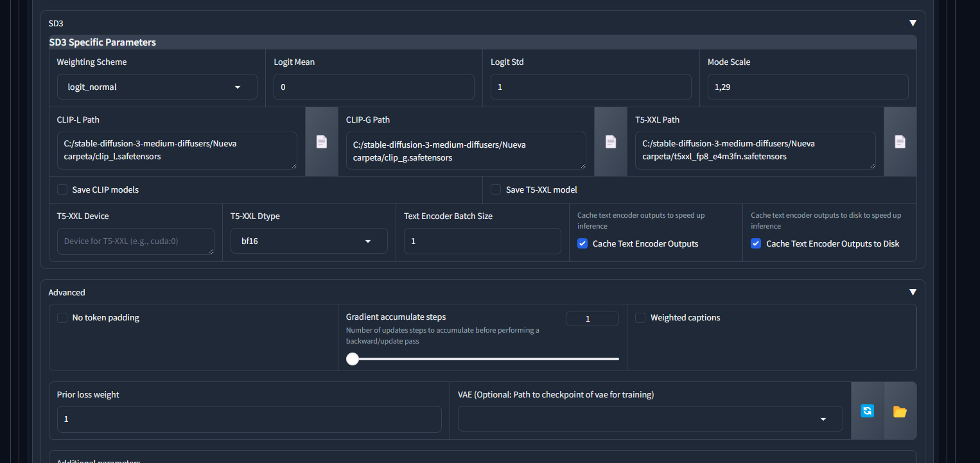980x463 pixels.
Task: Click the CLIP-L Path text box
Action: pyautogui.click(x=177, y=150)
